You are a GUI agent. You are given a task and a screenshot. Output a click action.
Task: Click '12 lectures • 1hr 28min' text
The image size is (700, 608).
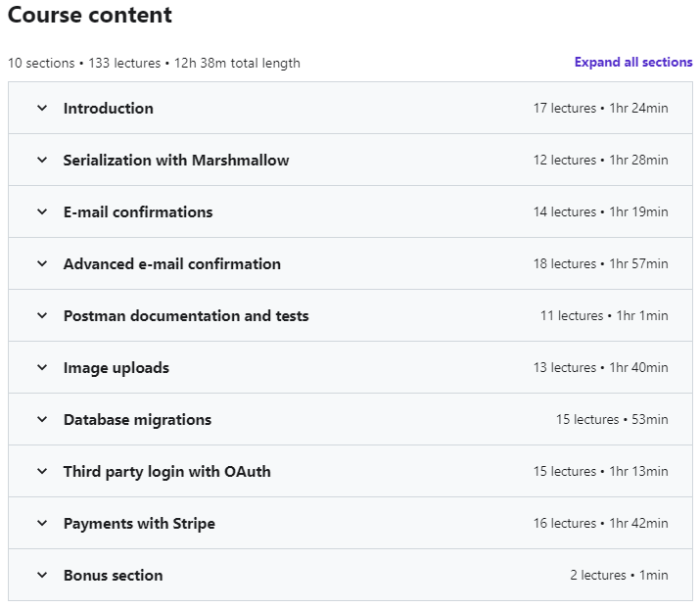600,160
